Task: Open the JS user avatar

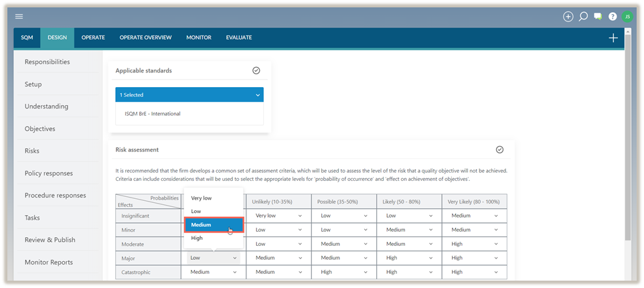Action: [x=627, y=17]
